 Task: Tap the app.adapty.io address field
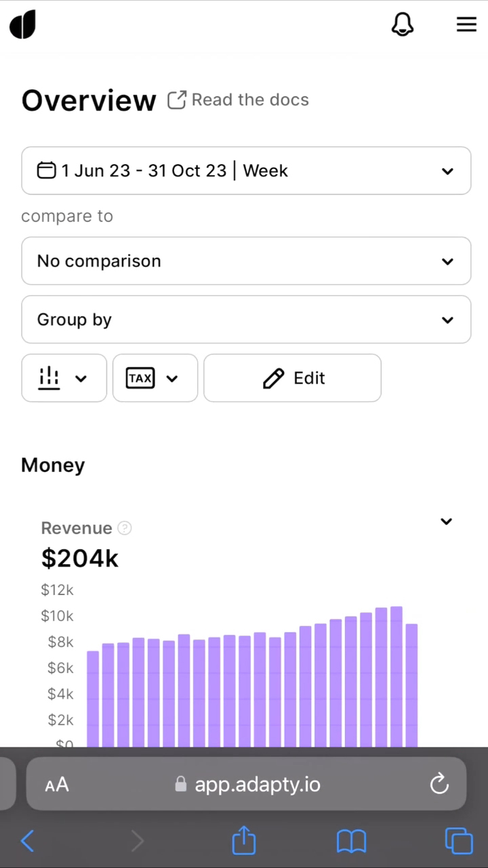pyautogui.click(x=246, y=784)
